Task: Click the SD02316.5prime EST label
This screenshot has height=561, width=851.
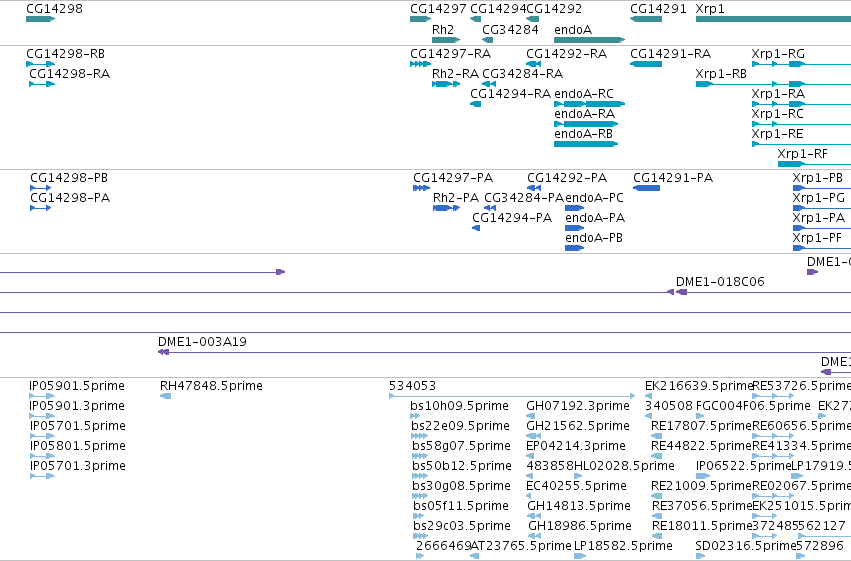Action: (746, 546)
